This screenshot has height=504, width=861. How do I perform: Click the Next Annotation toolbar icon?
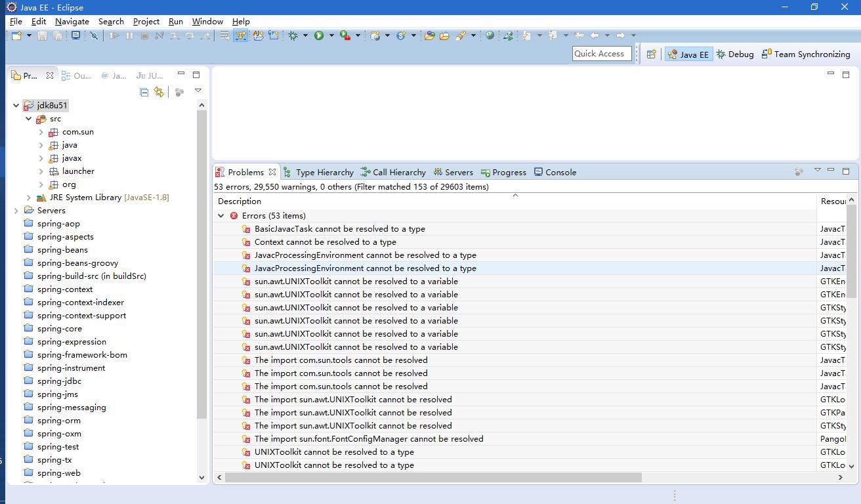coord(526,35)
